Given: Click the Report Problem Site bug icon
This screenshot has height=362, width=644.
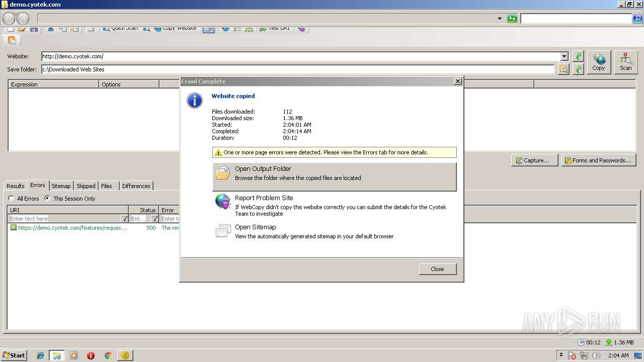Looking at the screenshot, I should click(x=223, y=202).
